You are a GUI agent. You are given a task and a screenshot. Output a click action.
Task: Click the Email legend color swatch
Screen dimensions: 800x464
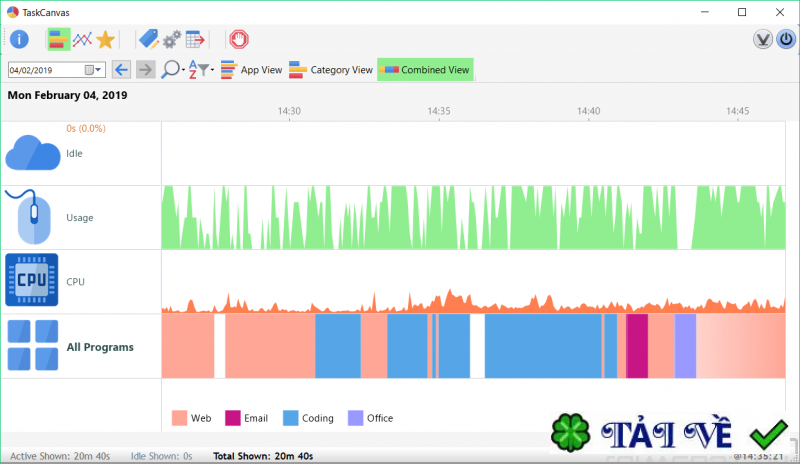pyautogui.click(x=233, y=418)
